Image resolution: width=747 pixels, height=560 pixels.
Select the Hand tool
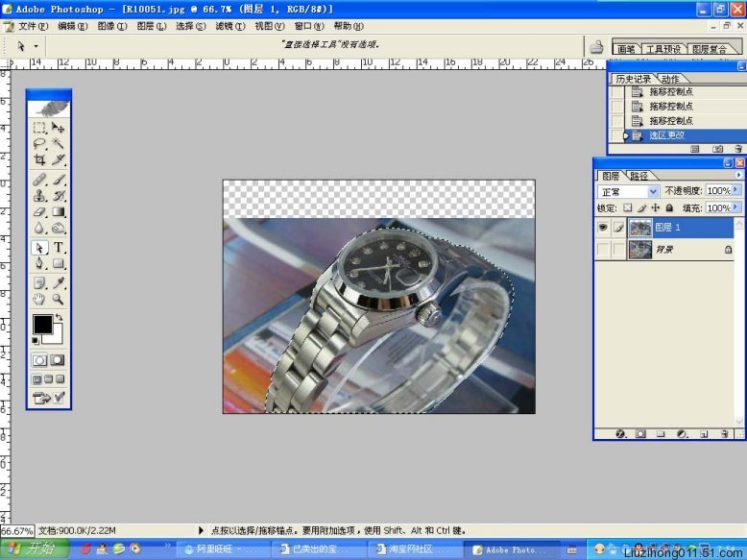39,300
